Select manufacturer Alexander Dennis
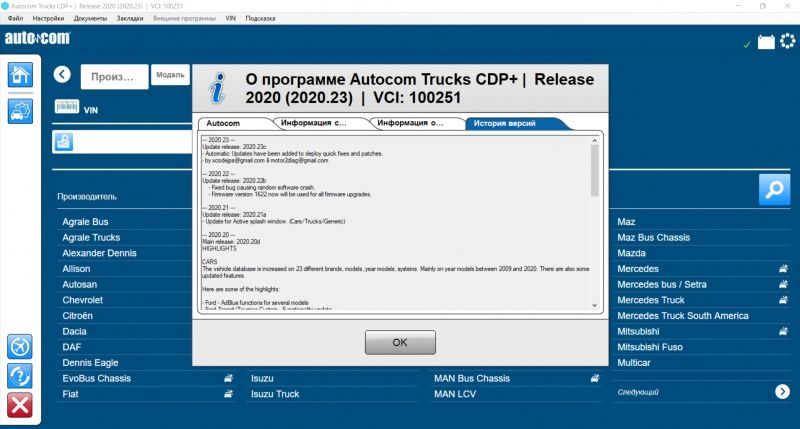 [x=99, y=253]
